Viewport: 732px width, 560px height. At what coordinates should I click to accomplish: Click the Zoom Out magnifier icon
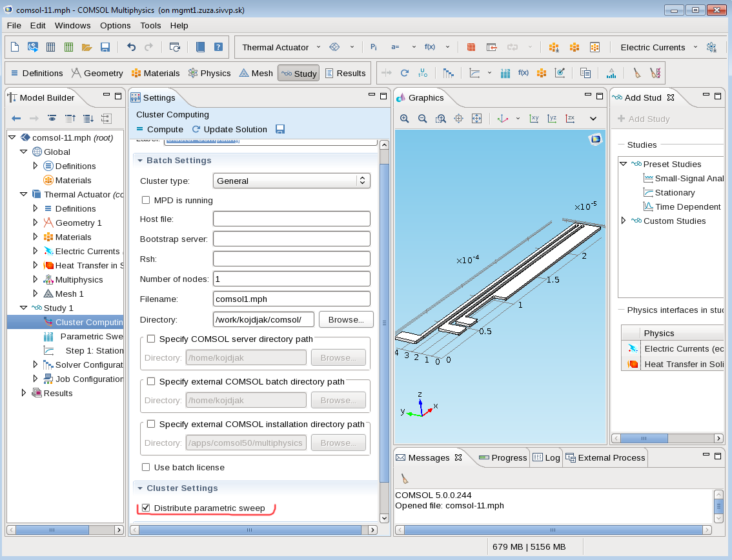tap(423, 119)
